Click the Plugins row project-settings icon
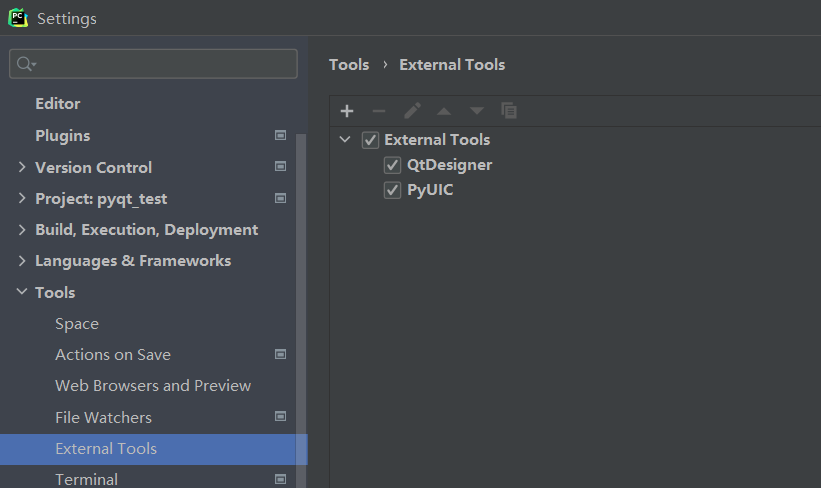Screen dimensions: 821x488 281,135
